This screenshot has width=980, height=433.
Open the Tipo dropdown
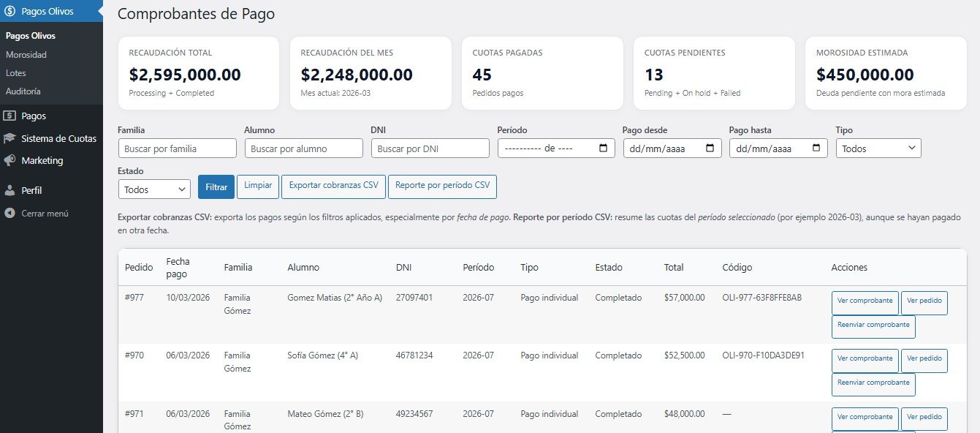(x=878, y=148)
